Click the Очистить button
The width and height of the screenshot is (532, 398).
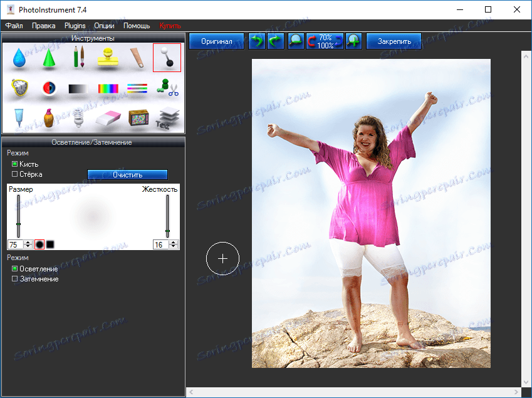coord(128,175)
